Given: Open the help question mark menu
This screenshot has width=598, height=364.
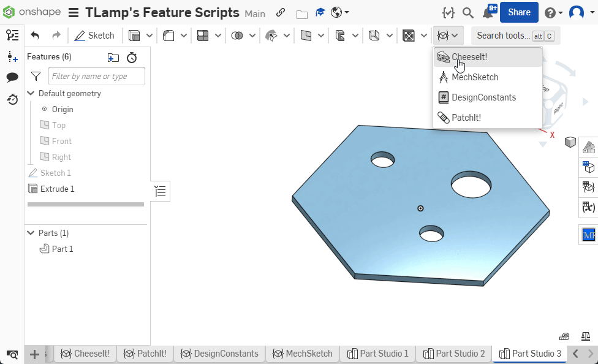Looking at the screenshot, I should 553,13.
